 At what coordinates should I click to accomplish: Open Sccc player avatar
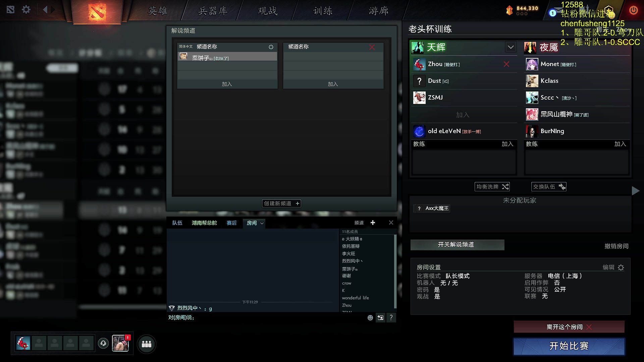tap(532, 98)
